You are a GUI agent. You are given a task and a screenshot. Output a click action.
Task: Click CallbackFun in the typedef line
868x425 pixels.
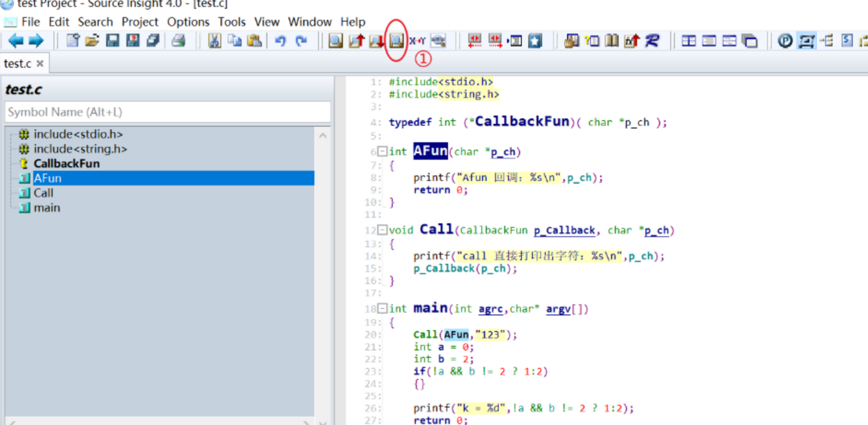click(x=522, y=121)
